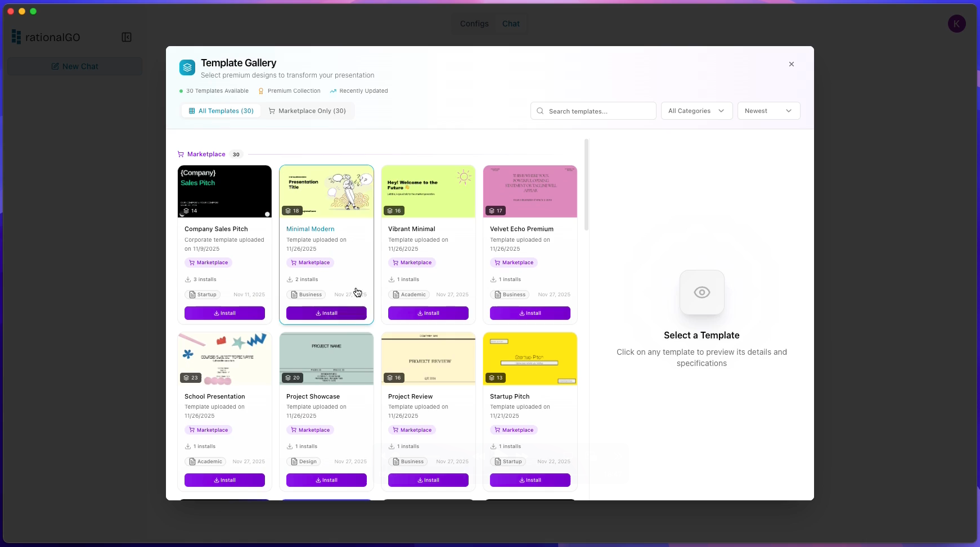
Task: Preview the Vibrant Minimal thumbnail
Action: pyautogui.click(x=428, y=191)
